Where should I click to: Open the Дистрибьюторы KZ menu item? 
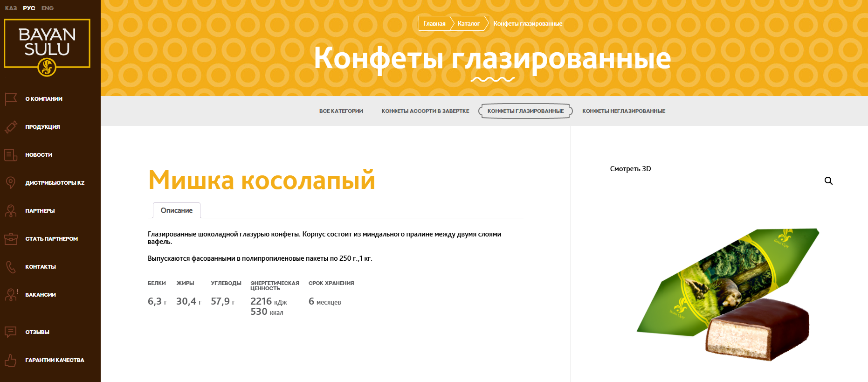[x=55, y=183]
